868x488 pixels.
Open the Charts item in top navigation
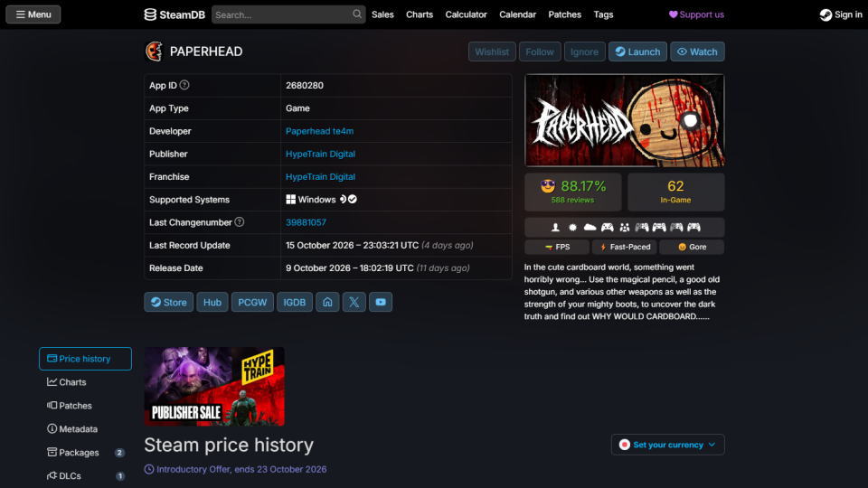420,14
